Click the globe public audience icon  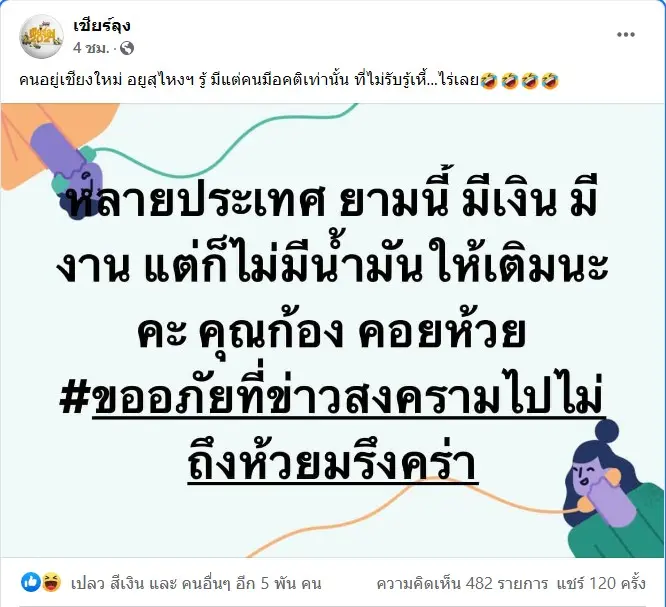127,48
